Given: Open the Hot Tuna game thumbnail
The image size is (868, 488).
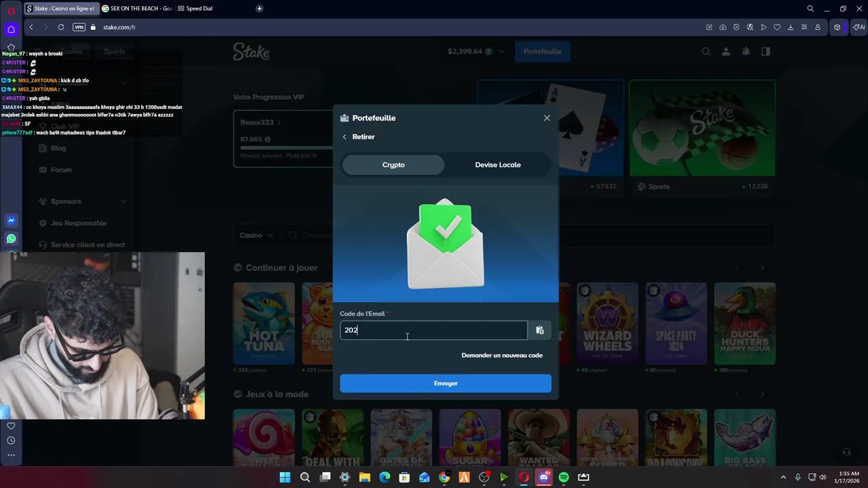Looking at the screenshot, I should pos(264,323).
